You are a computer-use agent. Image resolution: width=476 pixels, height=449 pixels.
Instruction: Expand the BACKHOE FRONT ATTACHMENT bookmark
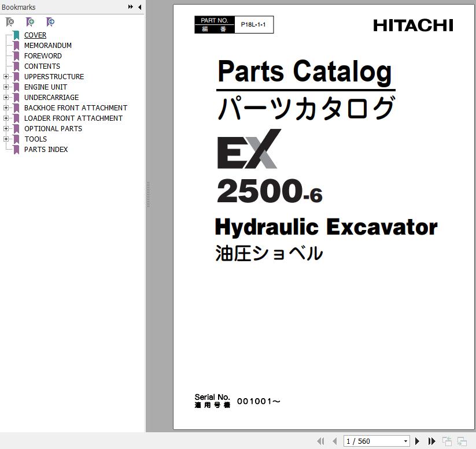tap(6, 108)
